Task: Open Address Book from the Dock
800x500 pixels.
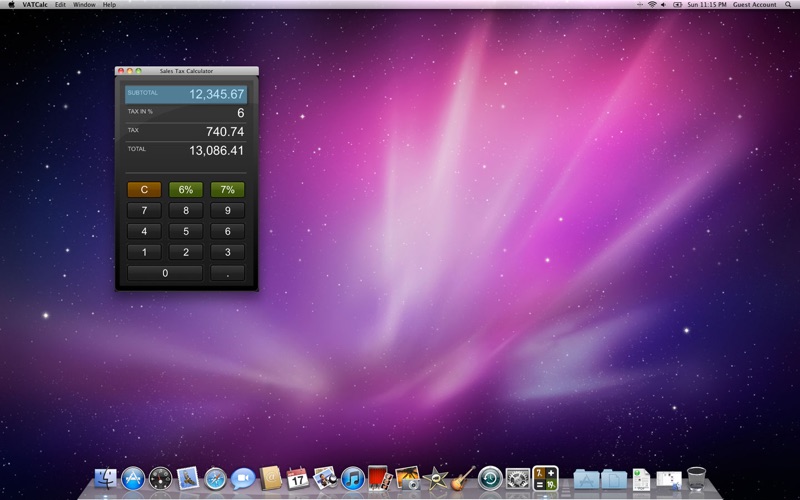Action: coord(270,479)
